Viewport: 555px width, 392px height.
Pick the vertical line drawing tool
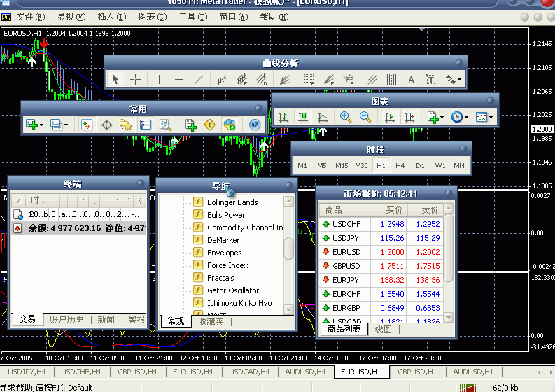pyautogui.click(x=160, y=79)
